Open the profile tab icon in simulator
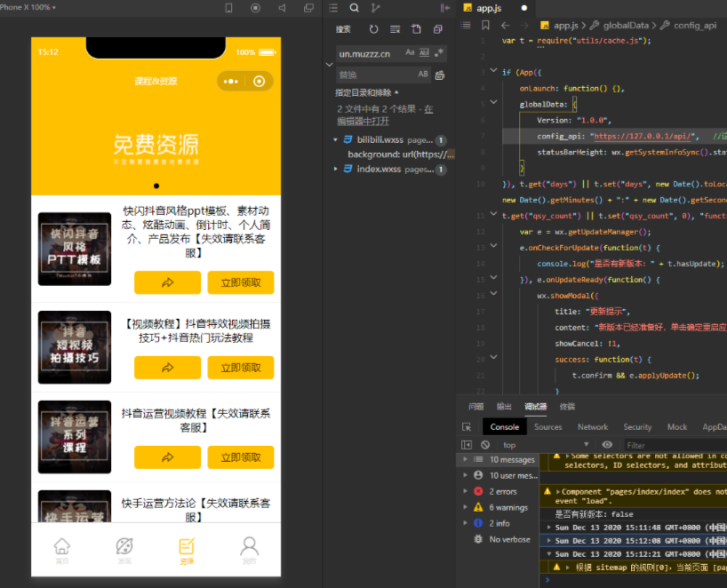The width and height of the screenshot is (727, 588). coord(250,550)
